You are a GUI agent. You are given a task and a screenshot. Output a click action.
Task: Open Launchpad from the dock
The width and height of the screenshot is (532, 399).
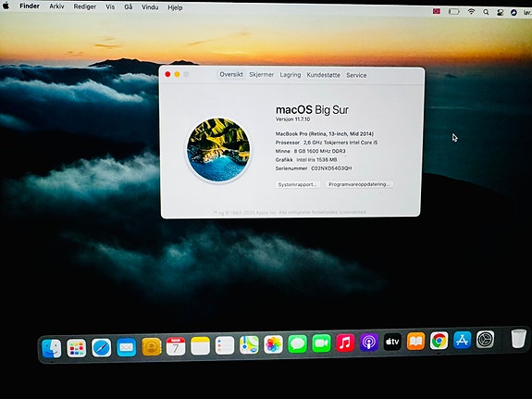(x=77, y=348)
